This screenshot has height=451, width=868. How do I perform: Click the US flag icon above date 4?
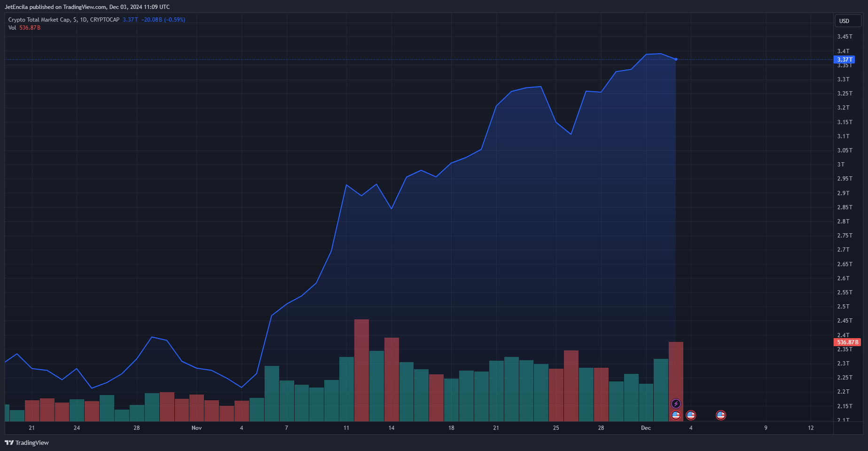(x=691, y=415)
